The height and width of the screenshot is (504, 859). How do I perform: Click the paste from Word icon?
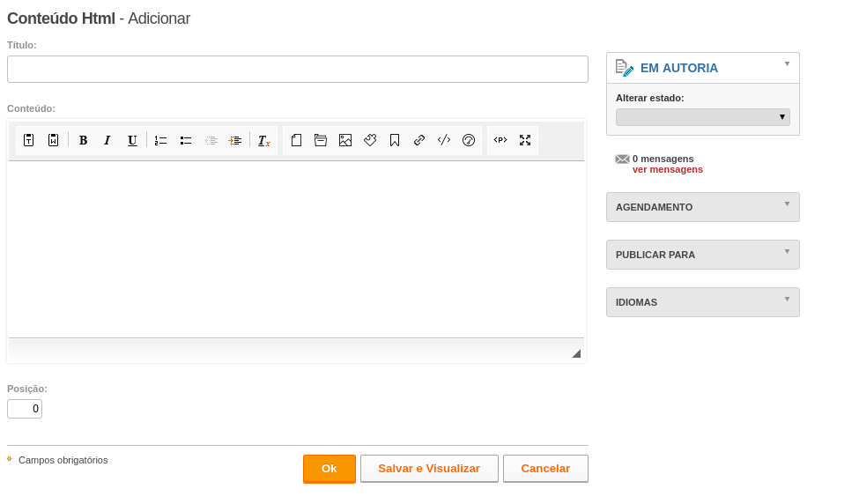53,140
